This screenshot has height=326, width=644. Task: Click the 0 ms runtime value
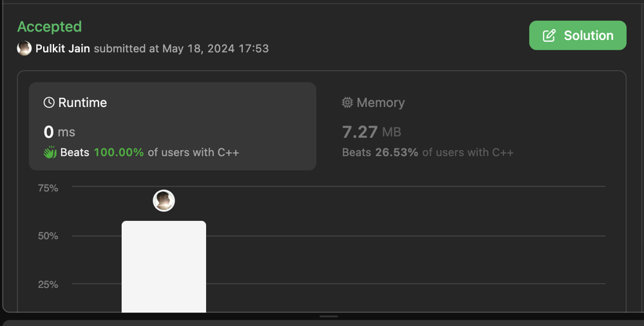tap(59, 132)
